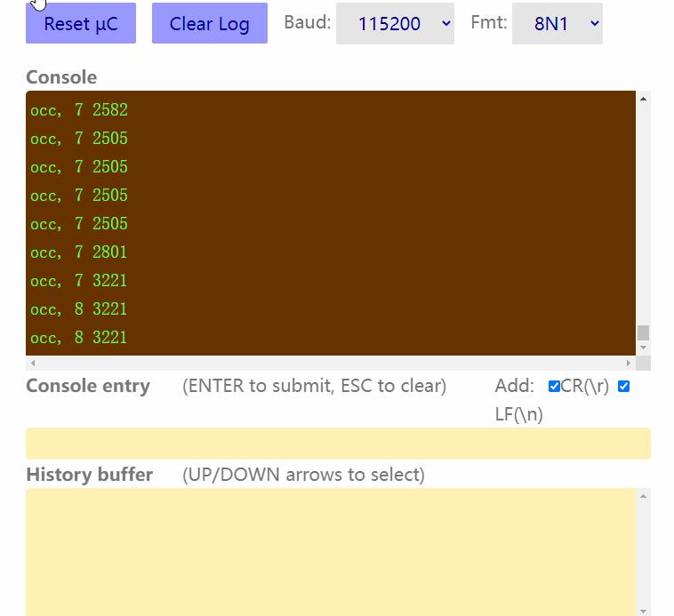Clear the console with Clear Log

(x=210, y=23)
